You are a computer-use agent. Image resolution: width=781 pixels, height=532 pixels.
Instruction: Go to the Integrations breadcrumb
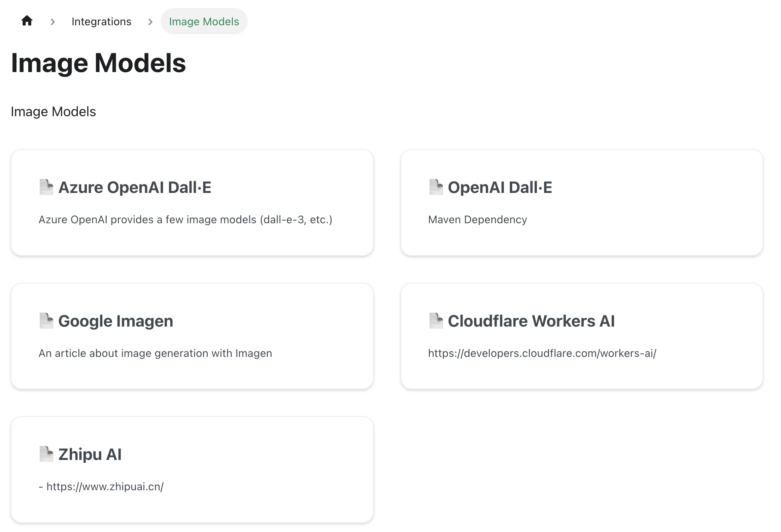tap(101, 22)
